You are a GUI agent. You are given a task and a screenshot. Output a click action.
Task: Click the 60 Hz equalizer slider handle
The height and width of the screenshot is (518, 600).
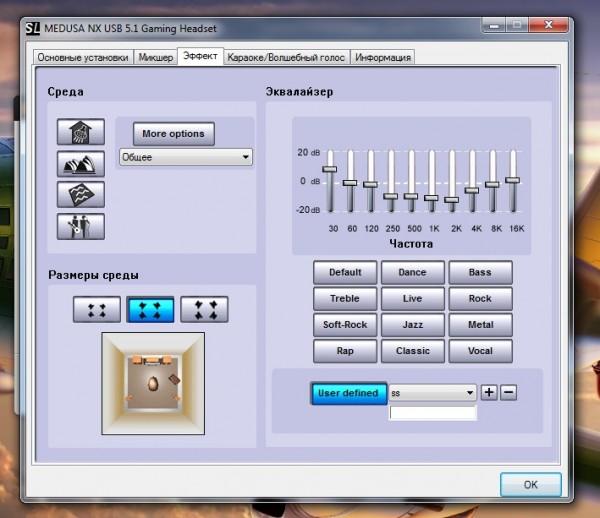tap(350, 183)
